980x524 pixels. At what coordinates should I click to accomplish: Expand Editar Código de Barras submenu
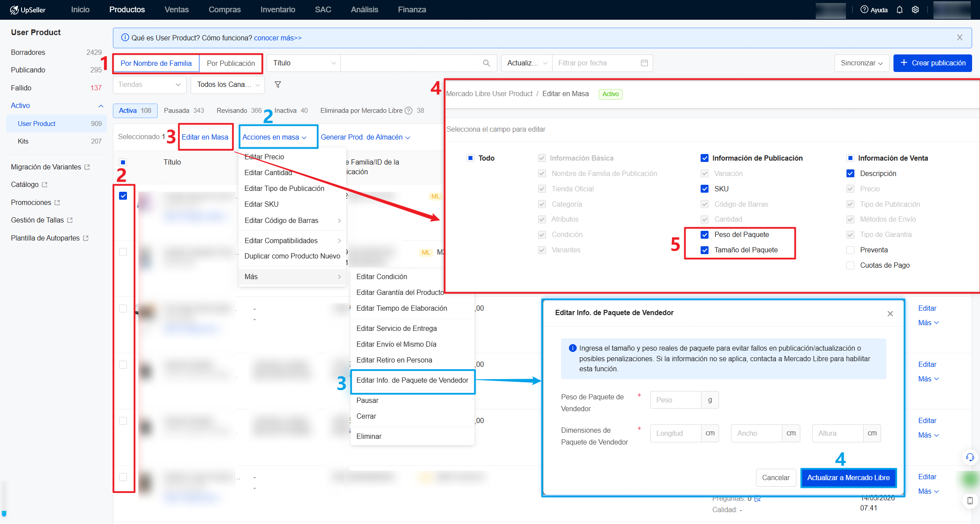tap(293, 221)
